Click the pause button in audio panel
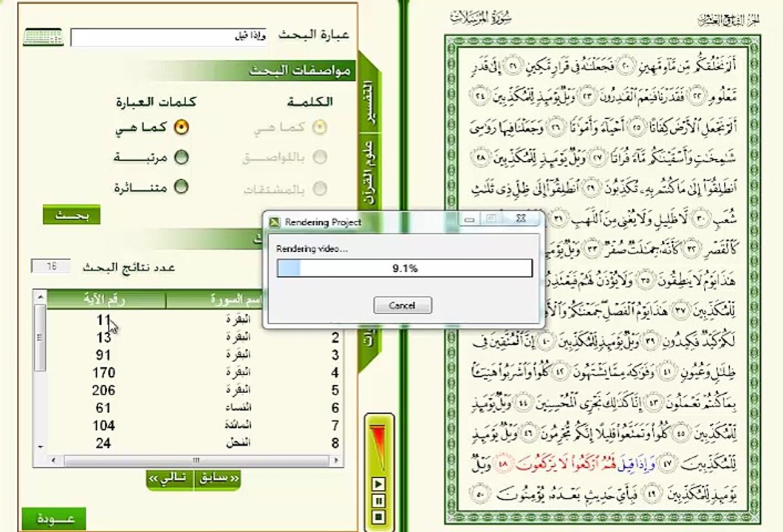The width and height of the screenshot is (783, 532). click(x=378, y=500)
